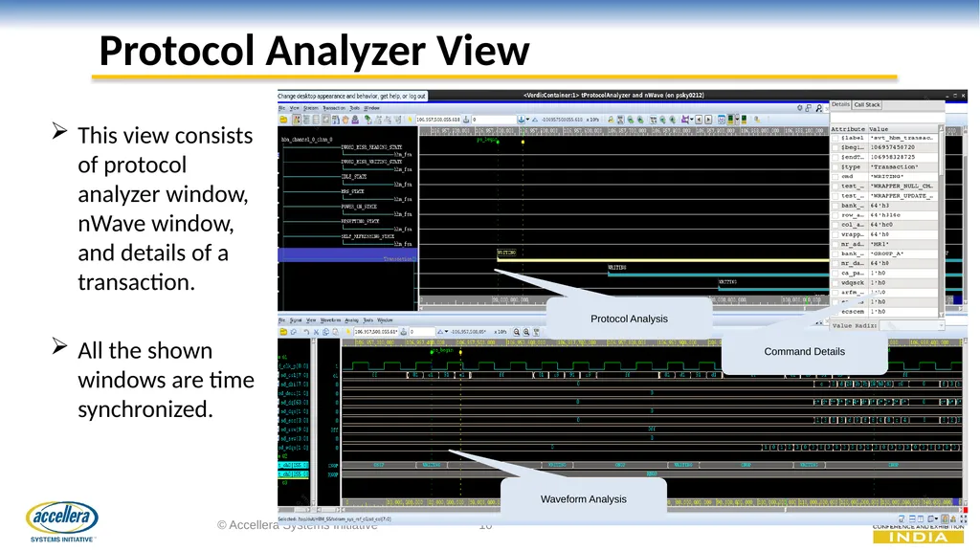Click previous arrow button in analyzer toolbar
980x550 pixels.
click(x=699, y=120)
